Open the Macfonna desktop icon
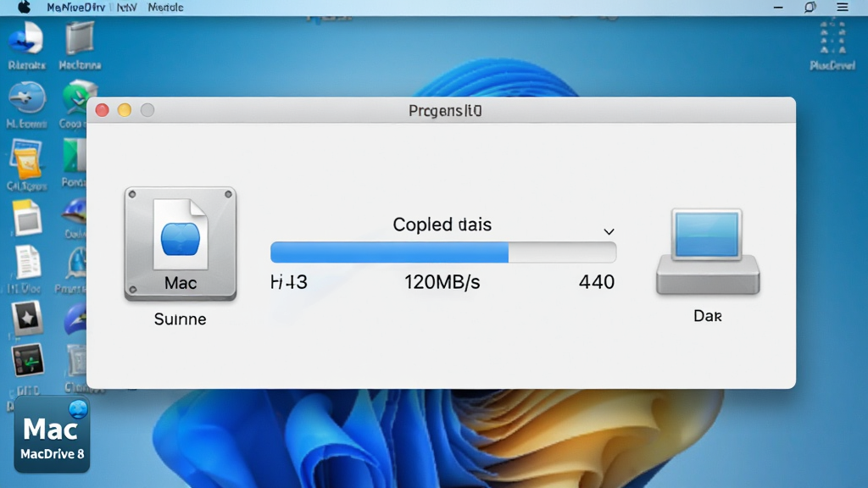Screen dimensions: 868x488 pyautogui.click(x=80, y=46)
